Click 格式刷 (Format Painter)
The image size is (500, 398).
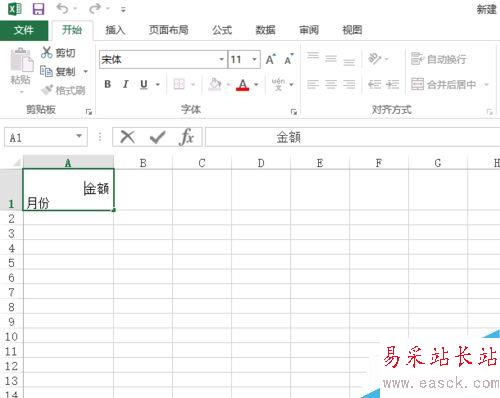[x=63, y=90]
